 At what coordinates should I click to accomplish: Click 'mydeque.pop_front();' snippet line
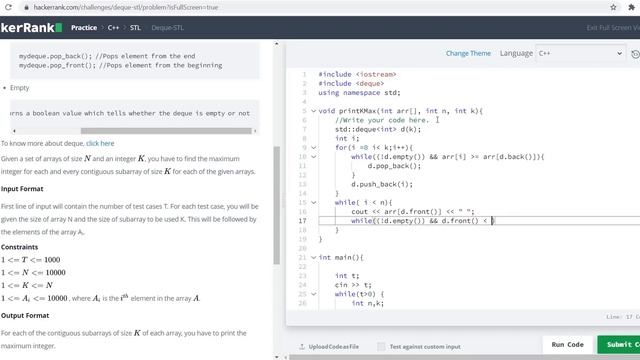point(120,65)
